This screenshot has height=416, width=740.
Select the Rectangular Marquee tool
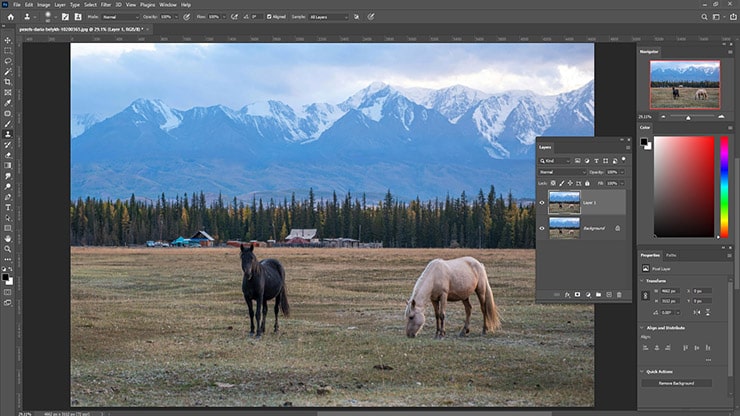[x=8, y=51]
